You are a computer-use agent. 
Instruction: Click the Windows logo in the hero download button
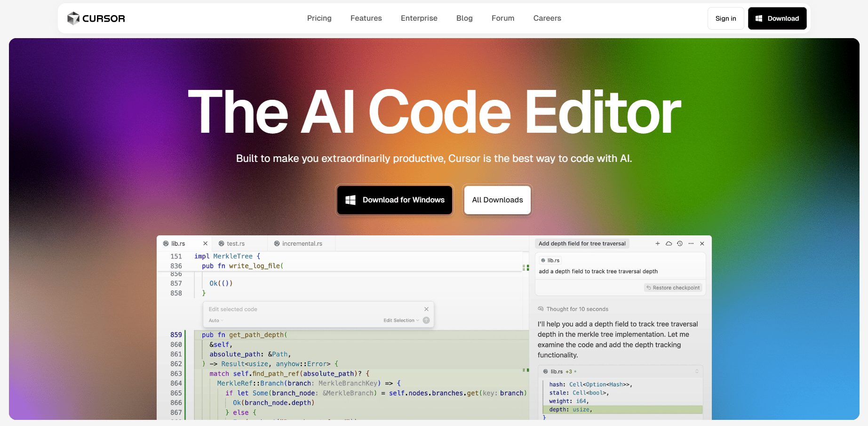pyautogui.click(x=350, y=200)
